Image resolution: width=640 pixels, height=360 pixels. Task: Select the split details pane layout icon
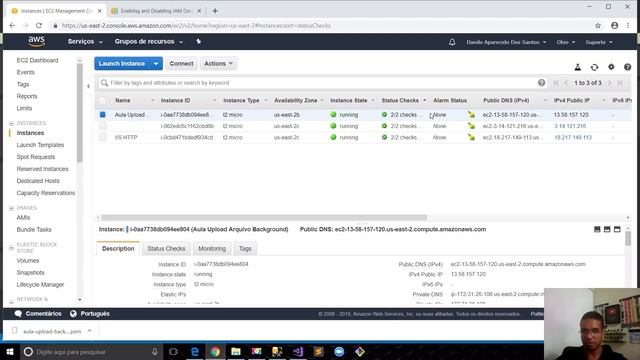(607, 229)
